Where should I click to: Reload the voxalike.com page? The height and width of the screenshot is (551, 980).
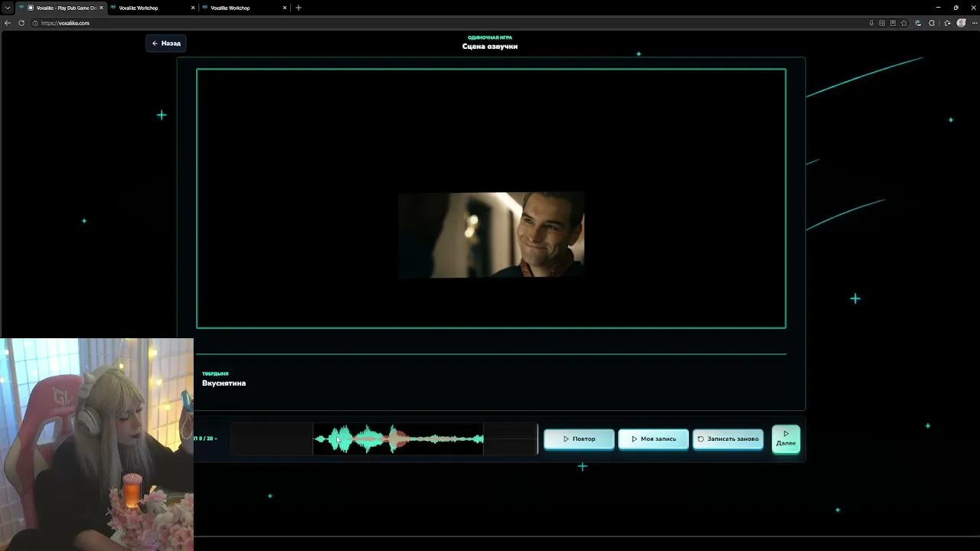click(21, 23)
